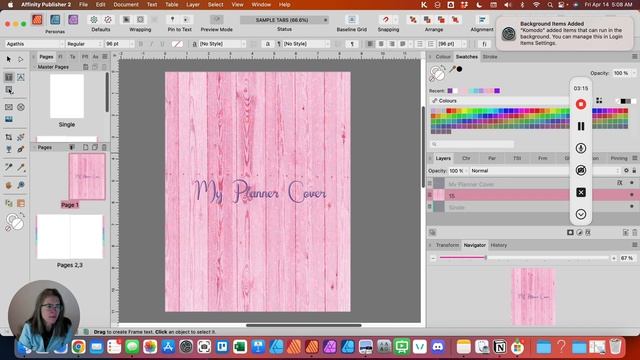
Task: Click the Synchronise Defaults gear icon
Action: pyautogui.click(x=94, y=20)
